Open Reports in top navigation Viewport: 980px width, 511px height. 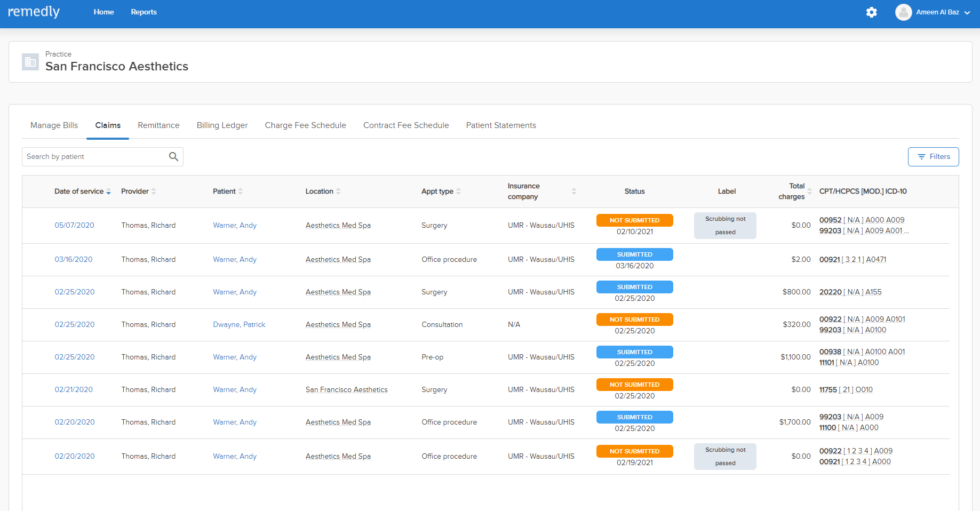(144, 12)
